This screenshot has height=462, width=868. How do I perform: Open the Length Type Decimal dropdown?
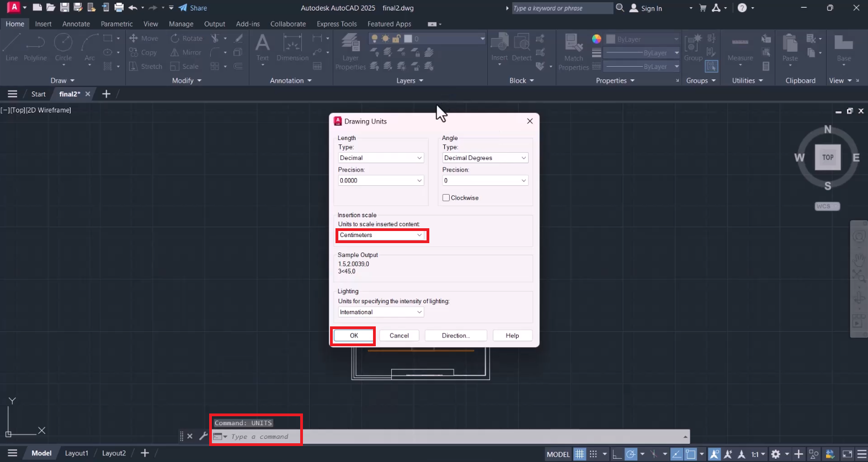[381, 158]
